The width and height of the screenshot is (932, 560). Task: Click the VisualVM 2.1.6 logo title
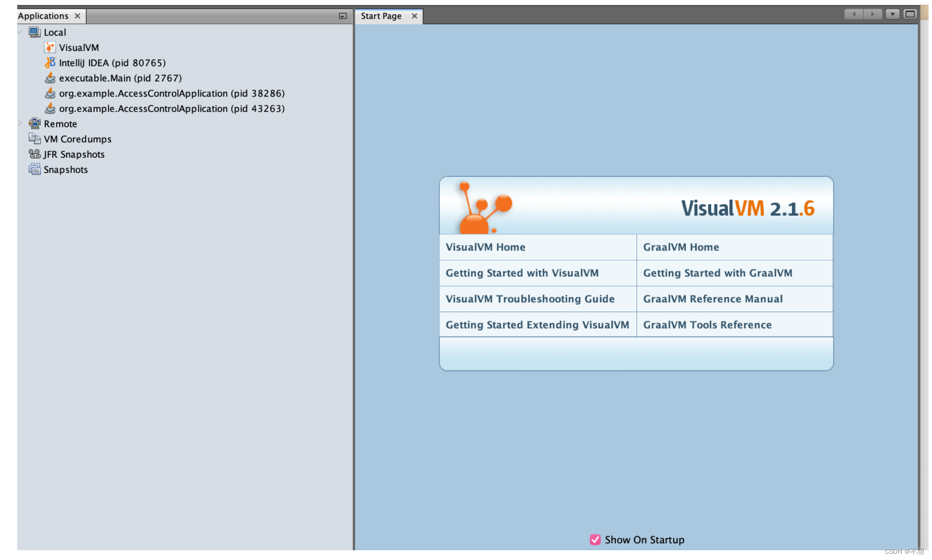click(748, 208)
